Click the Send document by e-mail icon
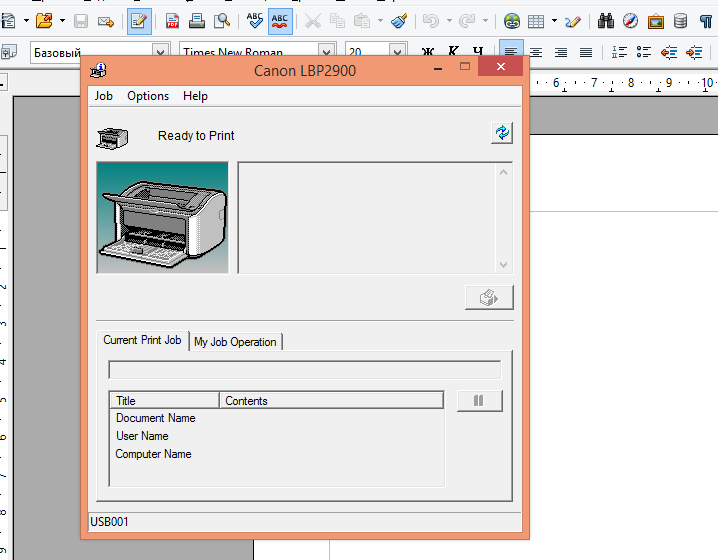This screenshot has width=718, height=560. (106, 21)
